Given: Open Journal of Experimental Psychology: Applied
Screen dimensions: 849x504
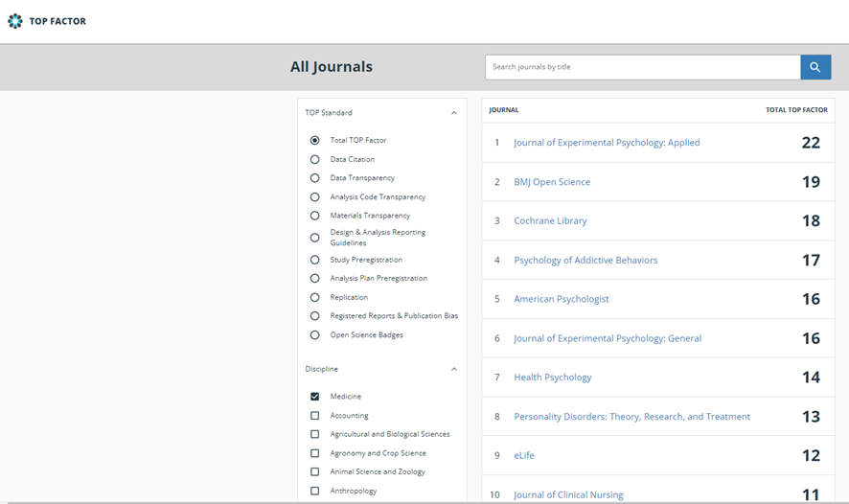Looking at the screenshot, I should (607, 143).
